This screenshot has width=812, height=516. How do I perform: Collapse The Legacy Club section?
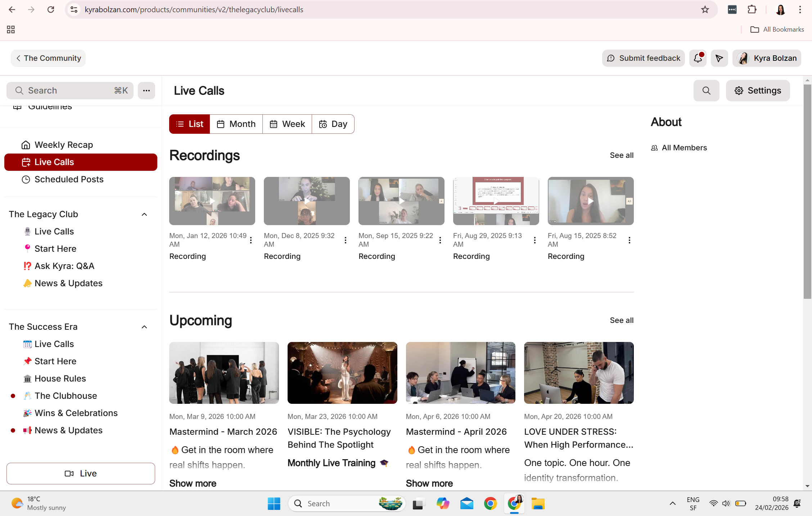tap(144, 215)
